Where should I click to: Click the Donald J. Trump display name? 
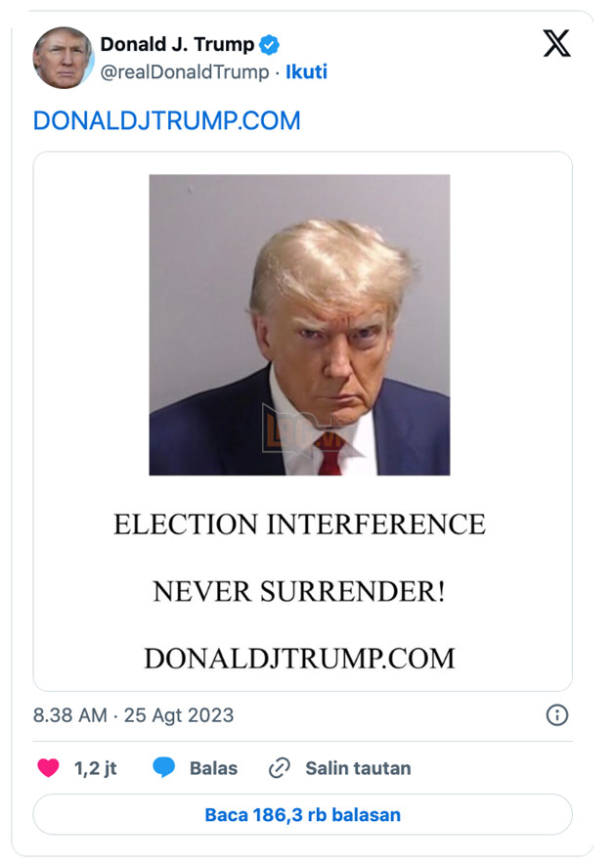click(x=177, y=45)
